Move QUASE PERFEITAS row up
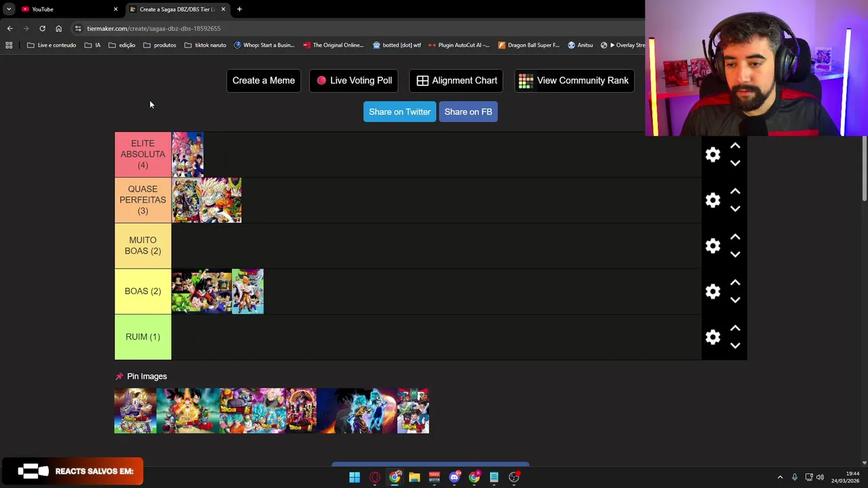The image size is (868, 488). (735, 192)
